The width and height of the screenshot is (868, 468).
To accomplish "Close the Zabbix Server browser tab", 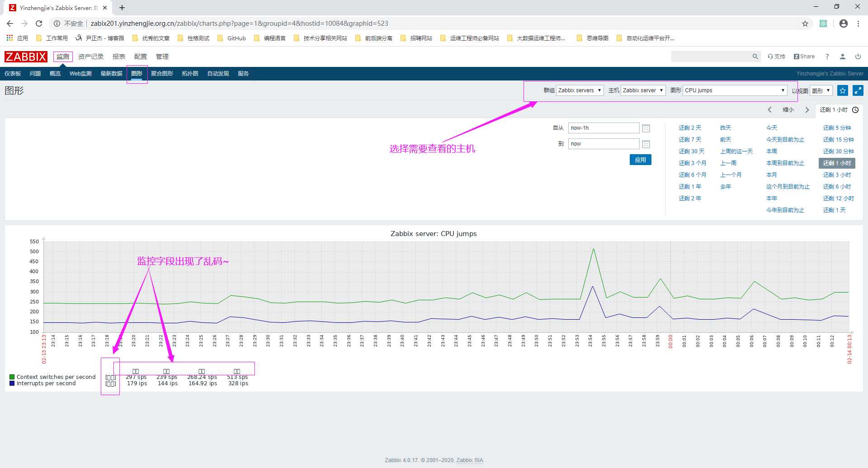I will 105,8.
